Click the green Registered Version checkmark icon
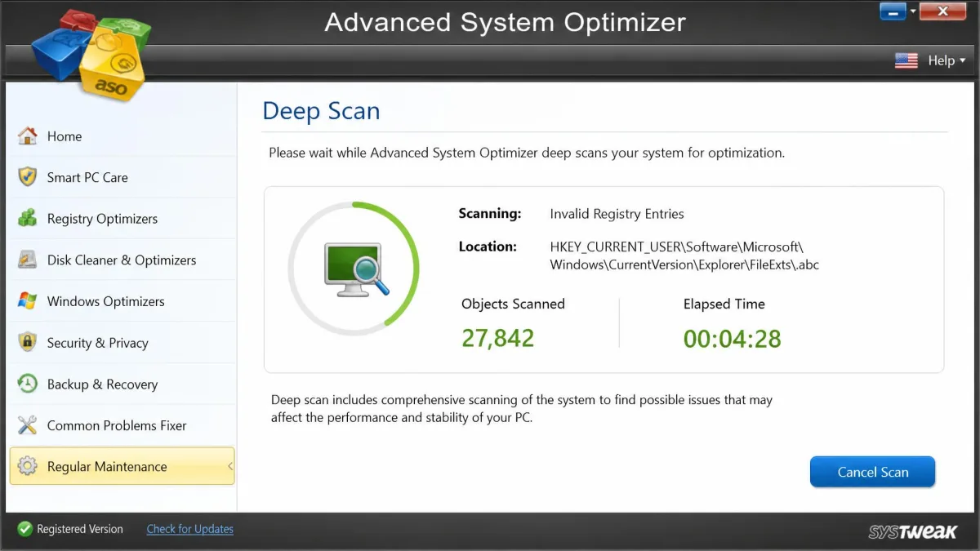Image resolution: width=980 pixels, height=551 pixels. click(x=24, y=529)
